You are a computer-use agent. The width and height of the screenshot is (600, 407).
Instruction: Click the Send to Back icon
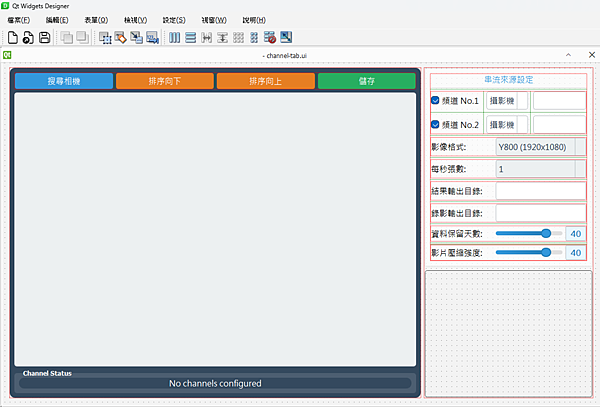(67, 37)
